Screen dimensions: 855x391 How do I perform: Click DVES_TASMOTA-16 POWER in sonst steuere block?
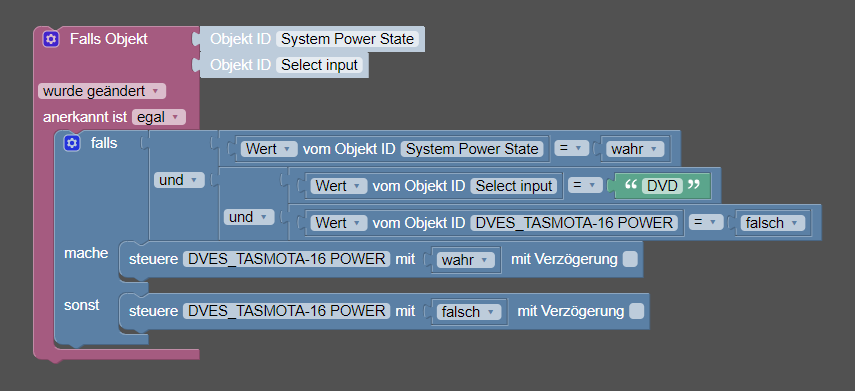point(287,311)
